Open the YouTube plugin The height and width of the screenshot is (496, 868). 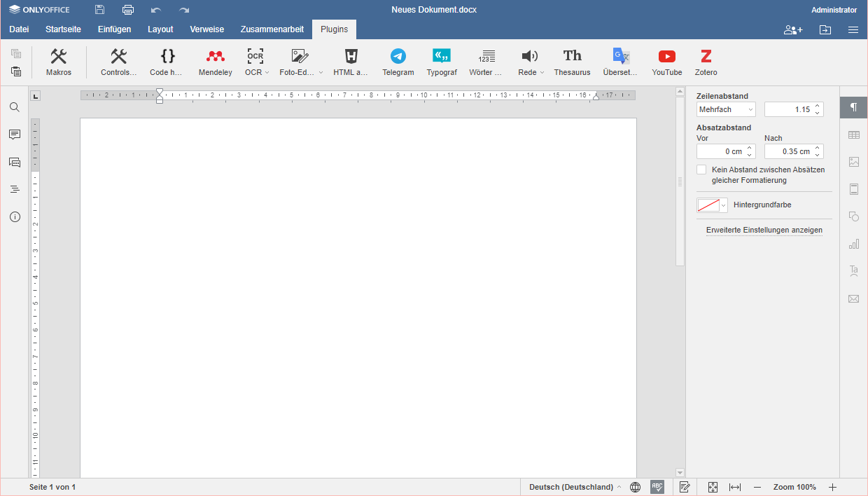(x=666, y=62)
